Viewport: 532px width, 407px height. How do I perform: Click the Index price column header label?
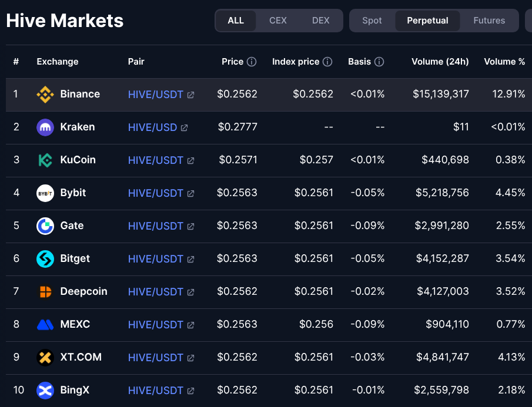tap(296, 62)
